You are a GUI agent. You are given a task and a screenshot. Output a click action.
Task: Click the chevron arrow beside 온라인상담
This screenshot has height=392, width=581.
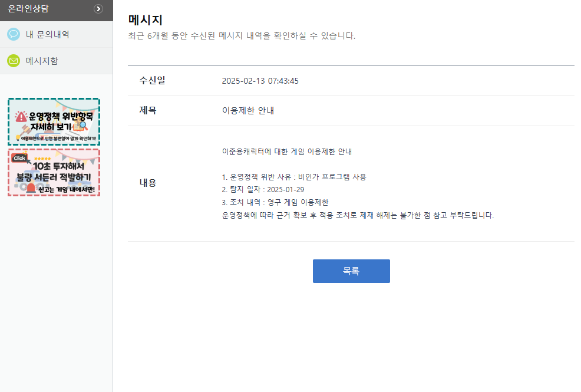pos(98,9)
